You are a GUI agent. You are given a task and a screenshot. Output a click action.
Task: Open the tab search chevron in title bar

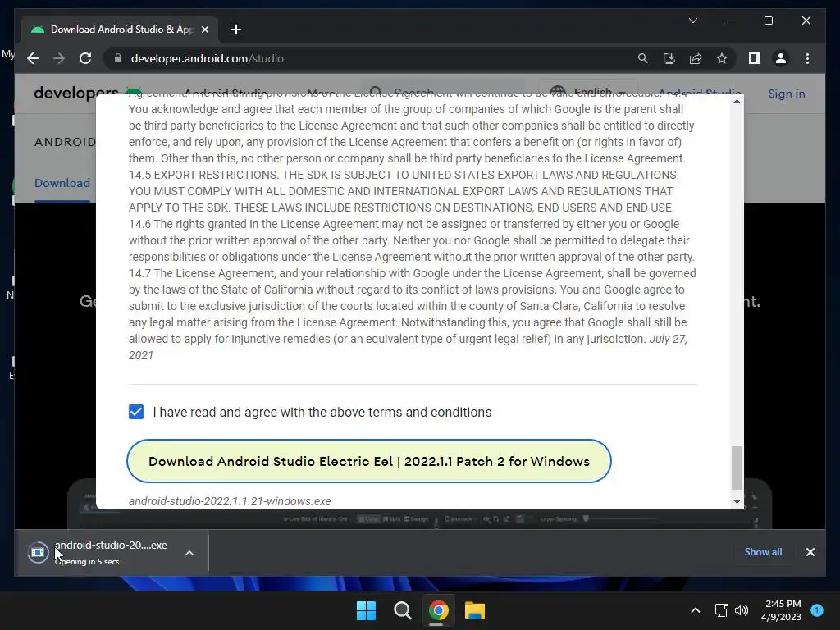tap(692, 21)
